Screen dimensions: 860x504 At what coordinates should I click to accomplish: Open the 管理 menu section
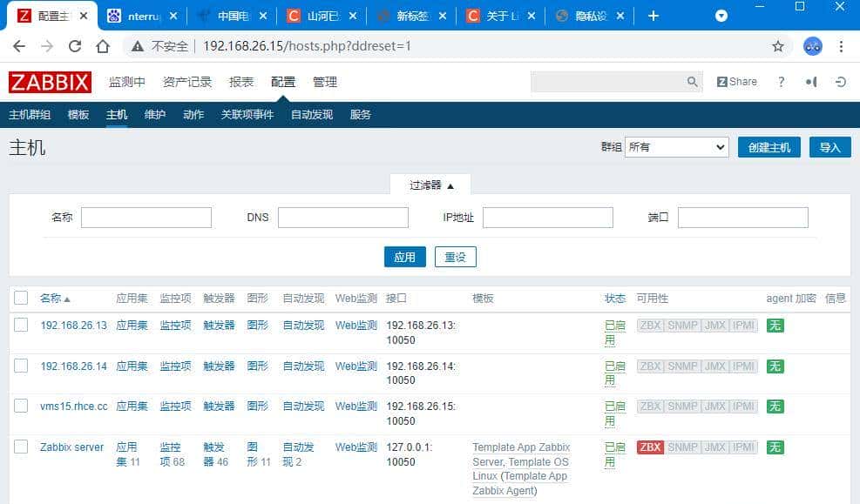324,82
